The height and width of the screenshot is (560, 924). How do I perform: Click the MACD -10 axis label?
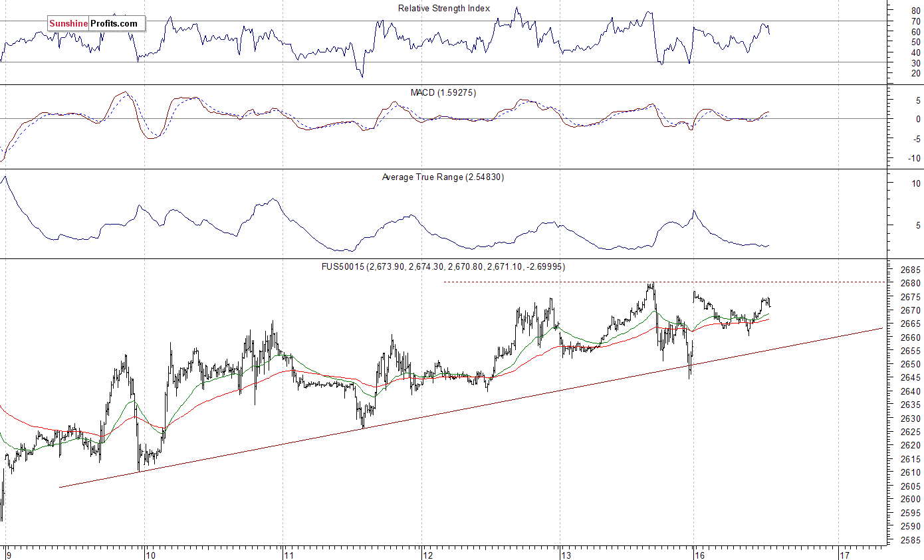915,158
